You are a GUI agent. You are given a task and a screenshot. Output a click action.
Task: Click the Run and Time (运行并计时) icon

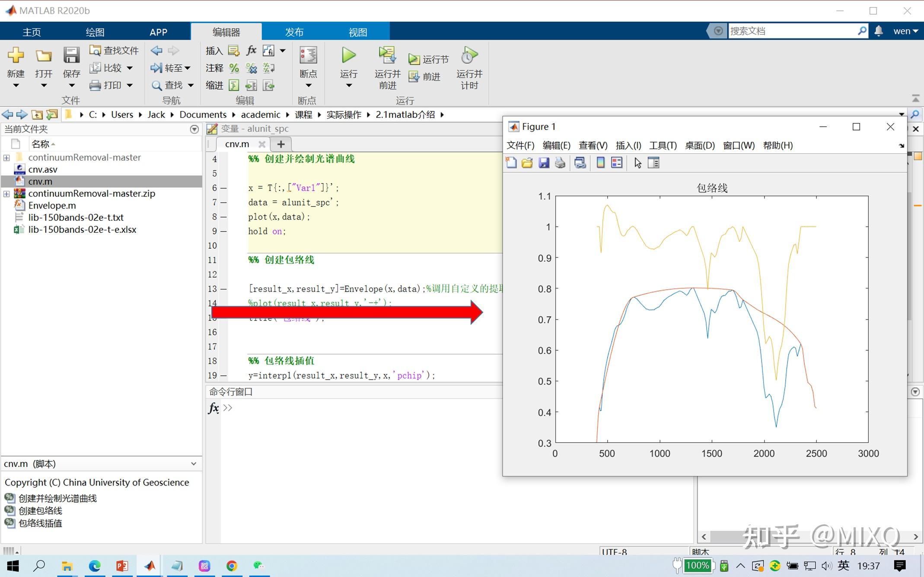469,56
